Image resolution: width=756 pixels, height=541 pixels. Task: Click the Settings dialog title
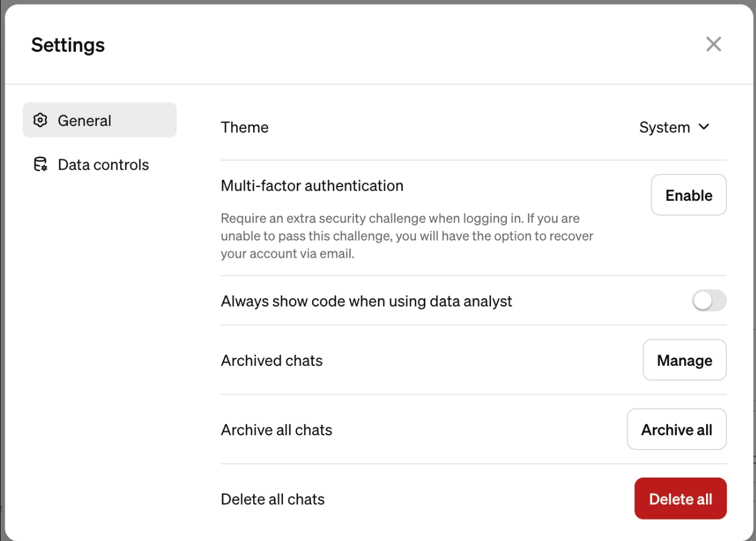point(68,45)
